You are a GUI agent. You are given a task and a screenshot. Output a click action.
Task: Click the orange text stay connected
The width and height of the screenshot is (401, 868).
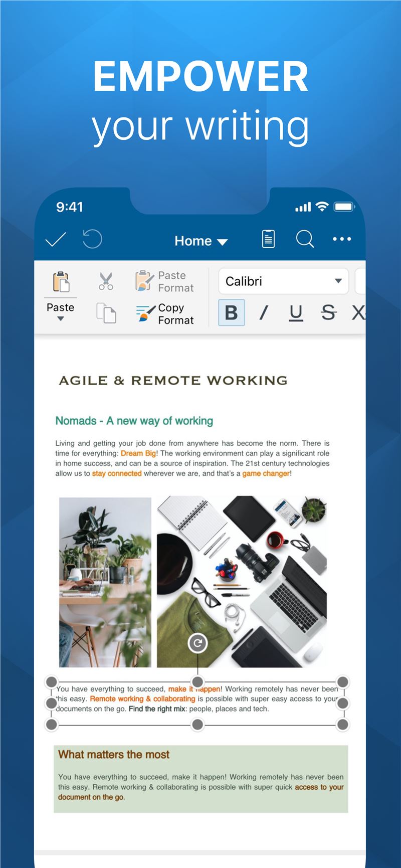(117, 473)
